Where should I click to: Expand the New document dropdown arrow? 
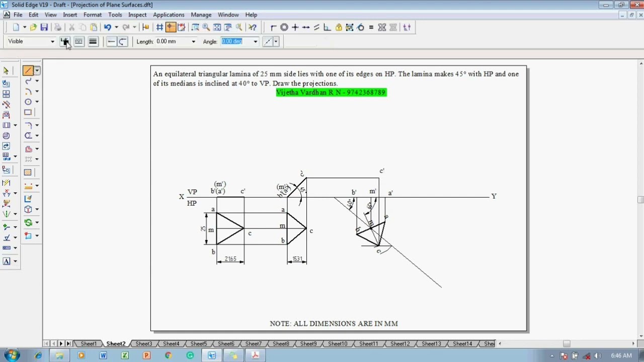pyautogui.click(x=24, y=27)
